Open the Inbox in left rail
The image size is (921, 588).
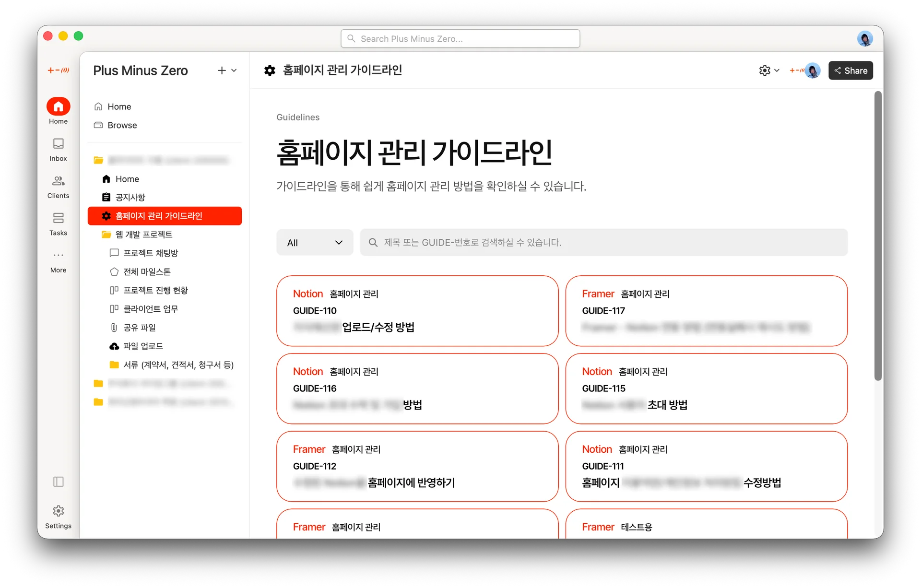click(x=58, y=144)
